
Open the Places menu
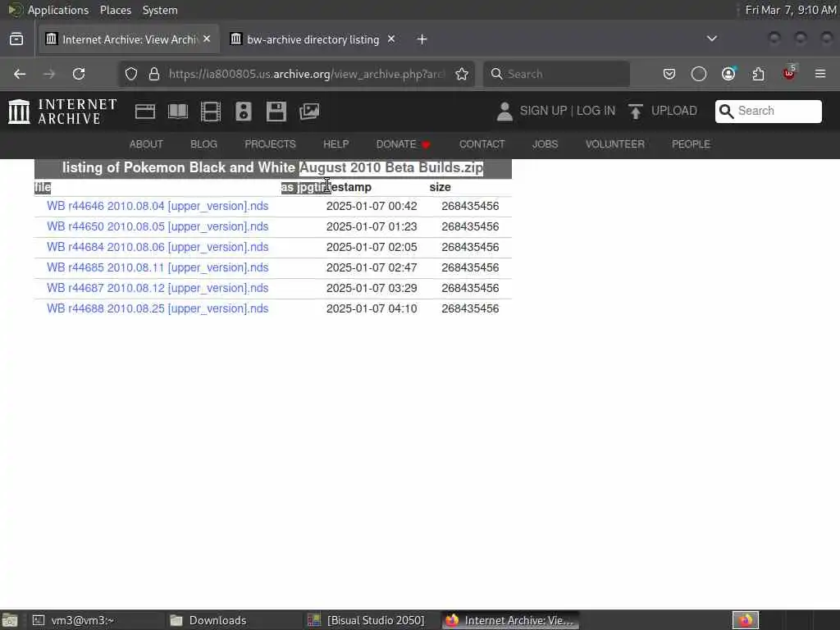click(x=115, y=10)
